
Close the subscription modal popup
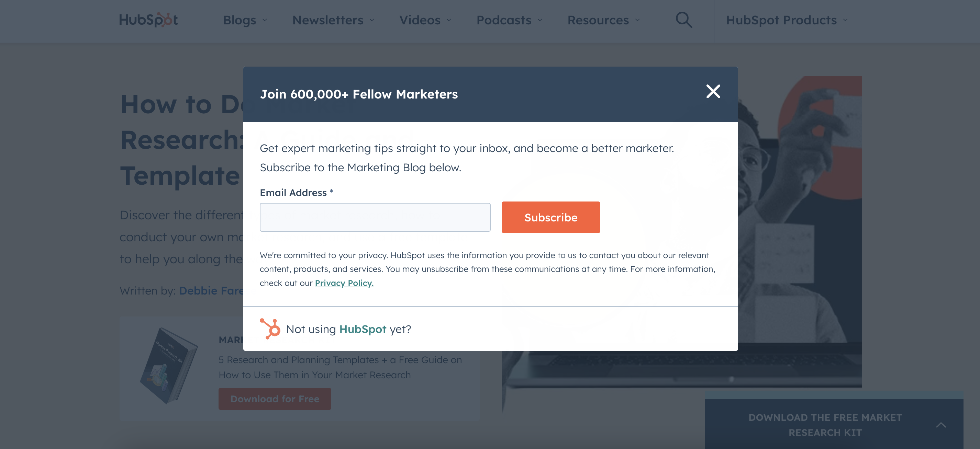point(713,91)
